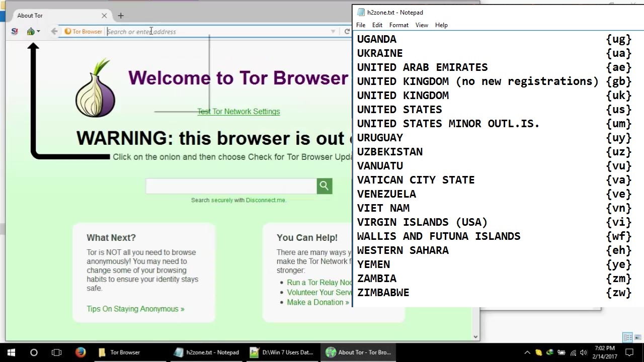Open a new tab with the plus button
Screen dimensions: 644x362
point(121,16)
